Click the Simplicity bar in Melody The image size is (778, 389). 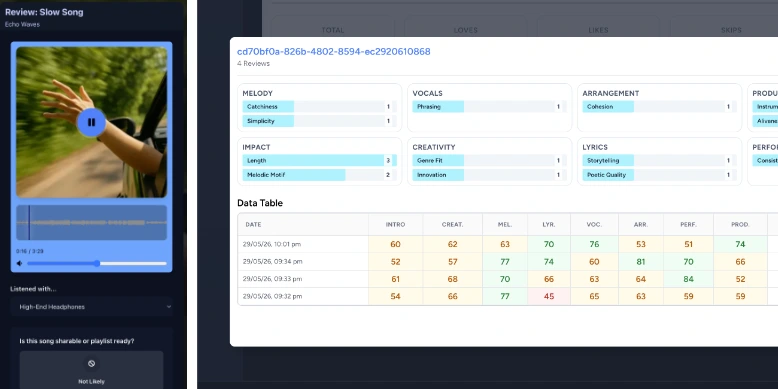tap(319, 121)
